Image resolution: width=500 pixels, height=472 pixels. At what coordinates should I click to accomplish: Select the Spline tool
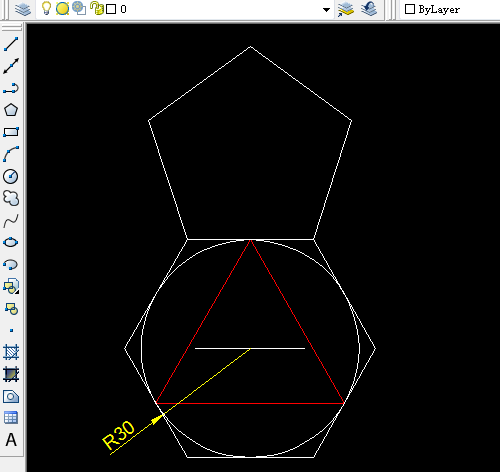coord(11,220)
